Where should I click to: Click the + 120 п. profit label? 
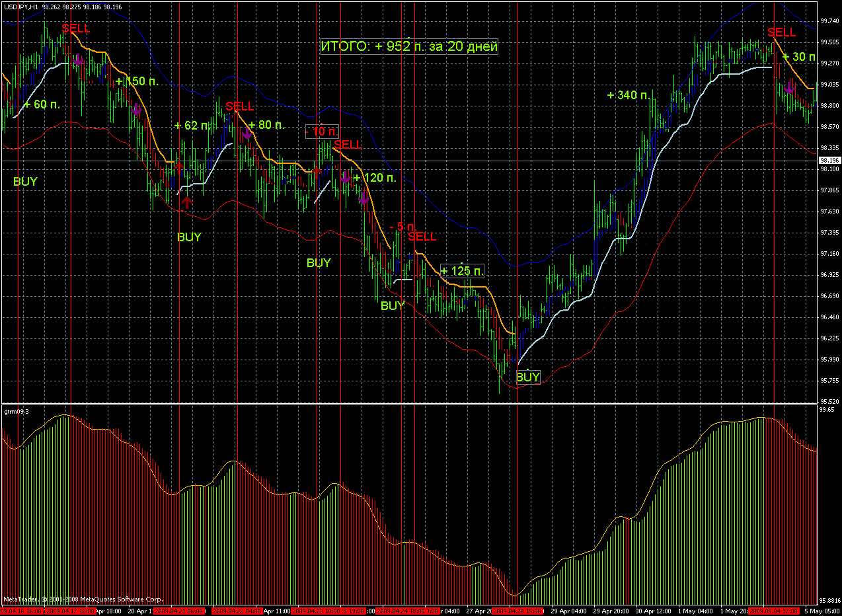374,178
